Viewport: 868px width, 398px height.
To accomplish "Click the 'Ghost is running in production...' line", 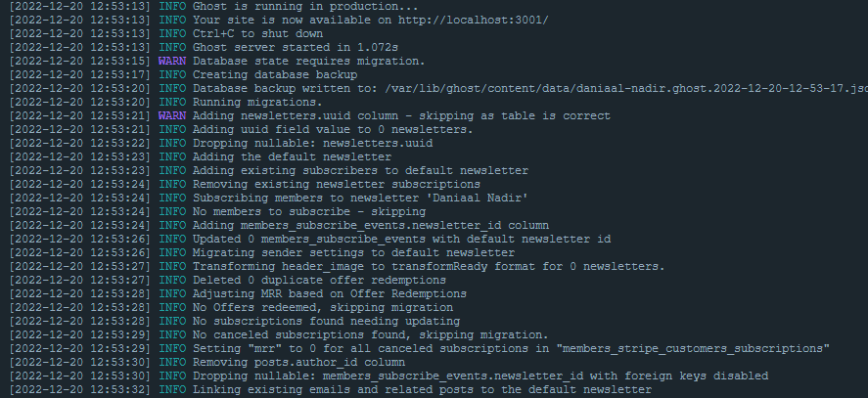I will pyautogui.click(x=305, y=7).
